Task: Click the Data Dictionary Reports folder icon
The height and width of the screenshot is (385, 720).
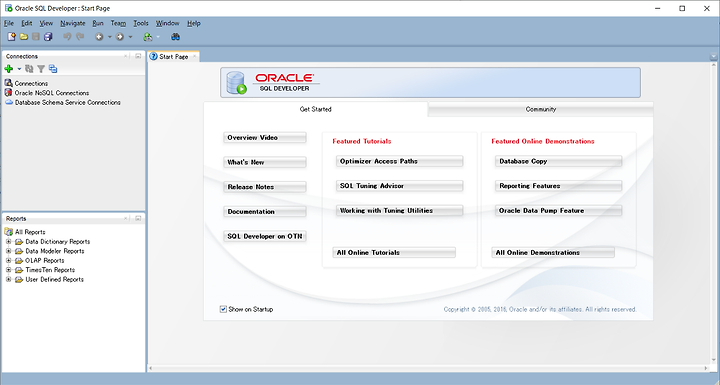Action: tap(19, 242)
